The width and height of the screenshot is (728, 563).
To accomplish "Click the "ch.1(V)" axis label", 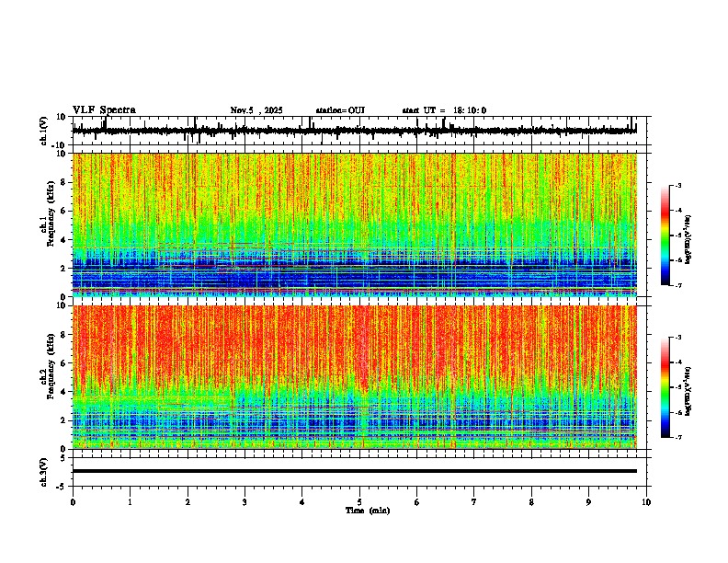I will click(x=44, y=131).
